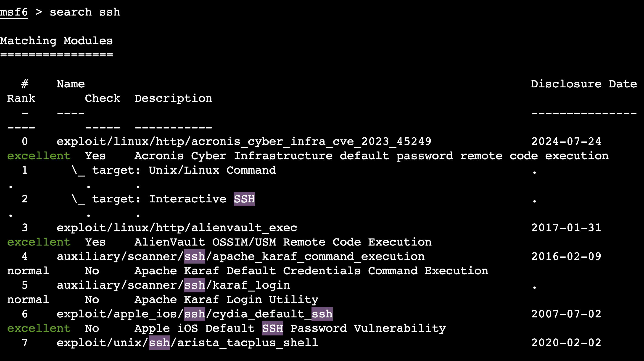Click the cydia_default_ssh module path

195,314
